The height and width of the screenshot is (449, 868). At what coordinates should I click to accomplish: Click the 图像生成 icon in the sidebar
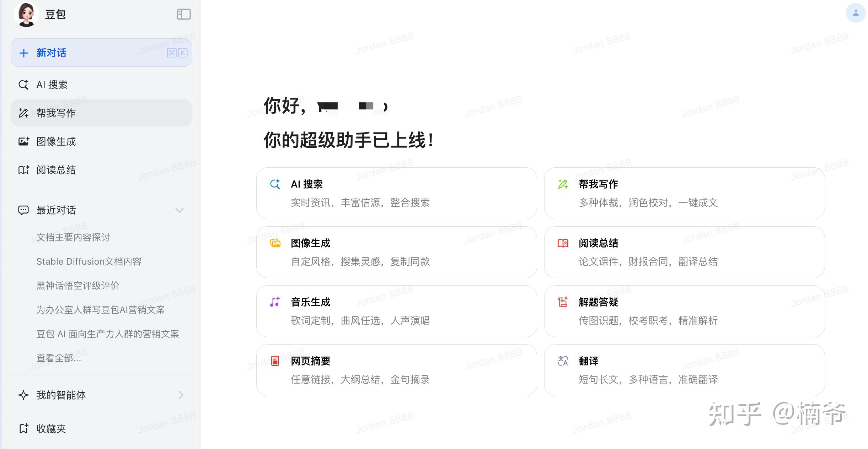click(x=23, y=141)
